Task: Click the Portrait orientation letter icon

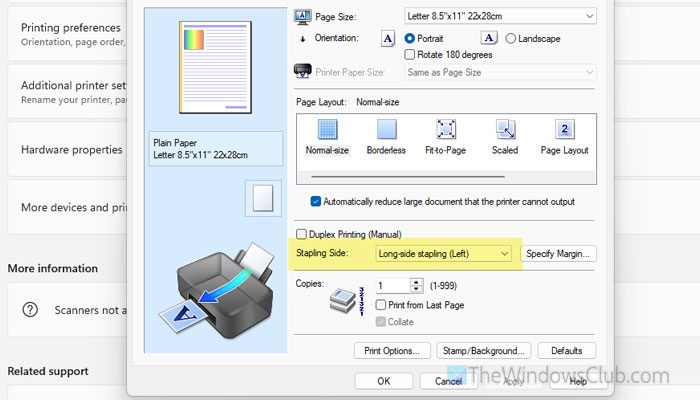Action: coord(388,38)
